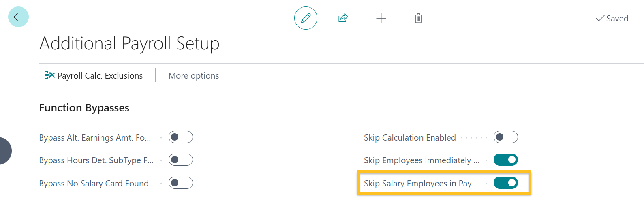Click the plus icon to add new
The height and width of the screenshot is (222, 644).
coord(381,18)
